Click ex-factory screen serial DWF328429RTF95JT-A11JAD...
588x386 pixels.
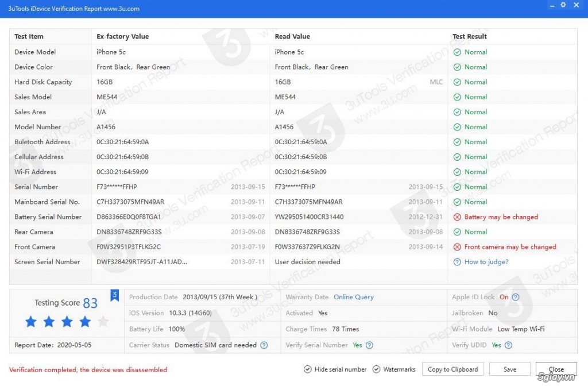[x=142, y=262]
